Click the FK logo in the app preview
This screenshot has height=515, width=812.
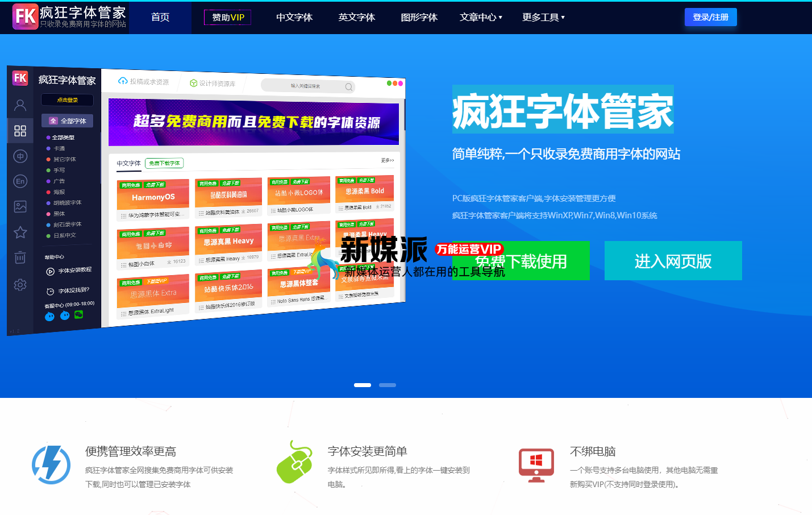pyautogui.click(x=20, y=78)
